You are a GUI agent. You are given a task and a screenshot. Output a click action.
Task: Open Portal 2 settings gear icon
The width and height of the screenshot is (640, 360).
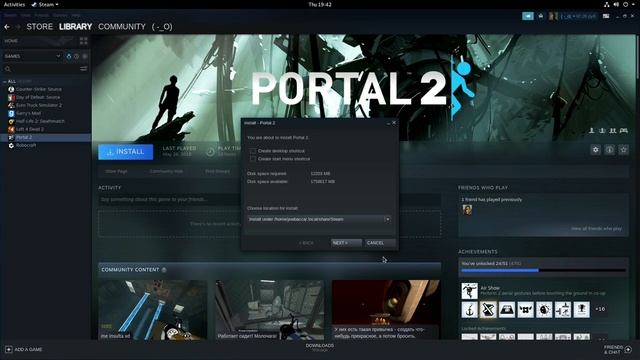point(596,150)
